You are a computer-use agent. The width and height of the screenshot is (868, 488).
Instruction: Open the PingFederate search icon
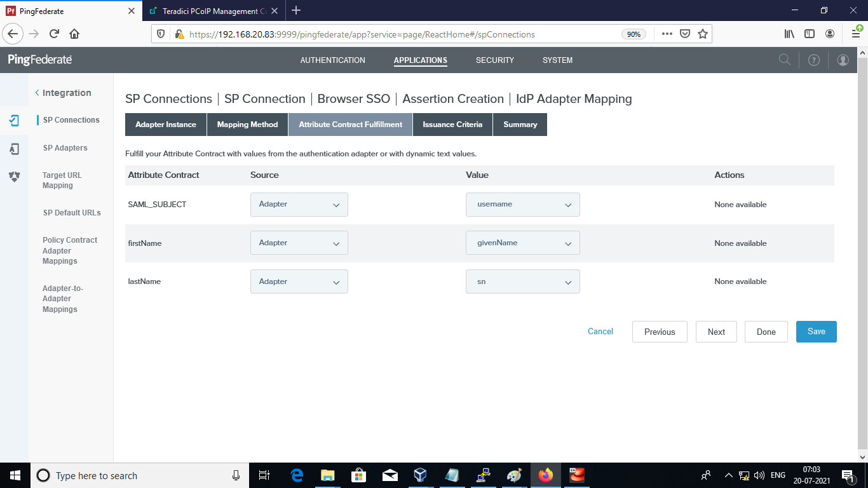(785, 60)
